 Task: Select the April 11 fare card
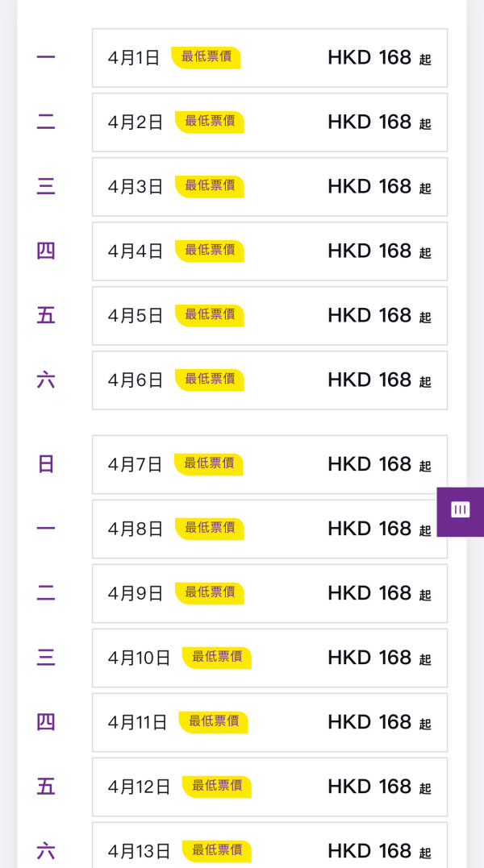pos(269,722)
